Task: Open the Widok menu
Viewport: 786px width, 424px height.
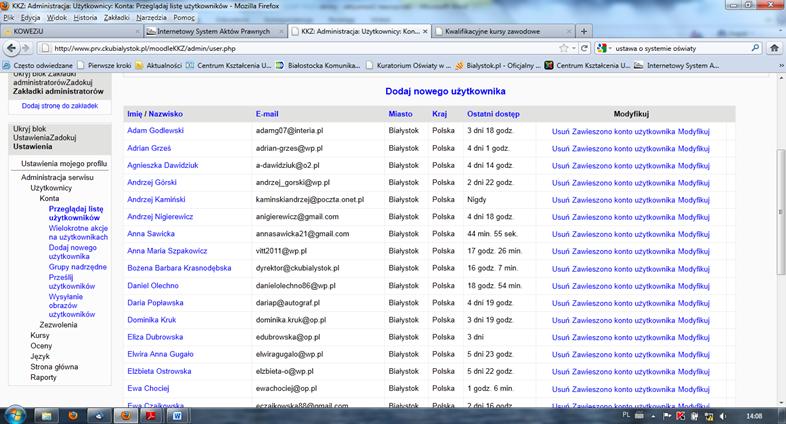Action: 57,18
